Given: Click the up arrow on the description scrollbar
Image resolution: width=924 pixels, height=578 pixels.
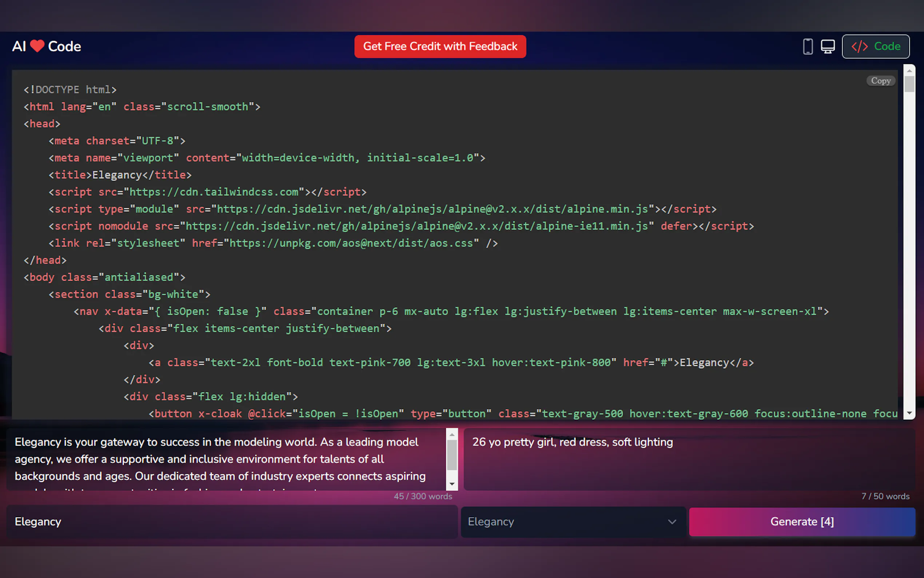Looking at the screenshot, I should pos(452,435).
